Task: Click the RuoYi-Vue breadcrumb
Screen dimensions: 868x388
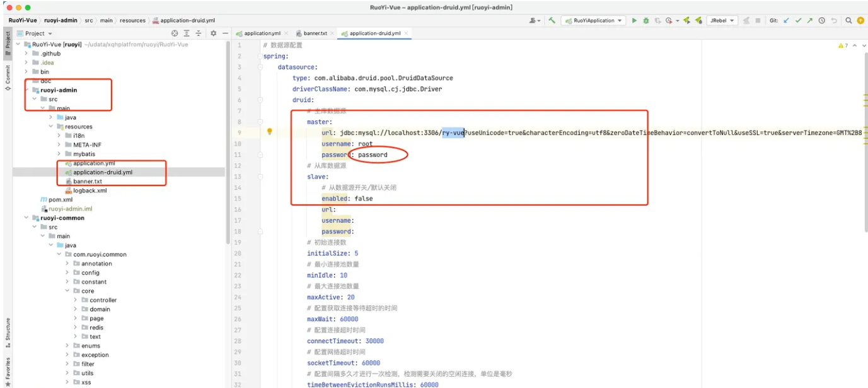Action: pos(22,21)
